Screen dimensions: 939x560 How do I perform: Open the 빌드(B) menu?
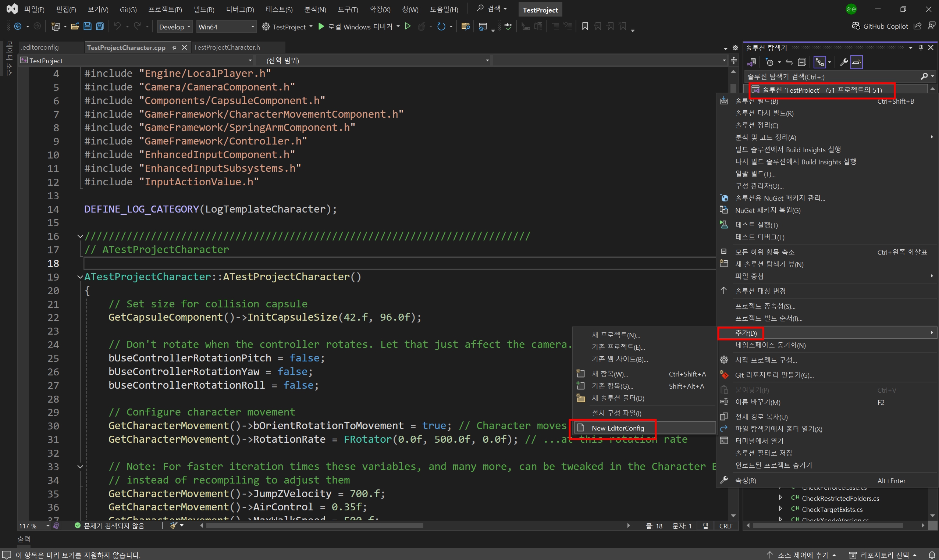(x=204, y=10)
